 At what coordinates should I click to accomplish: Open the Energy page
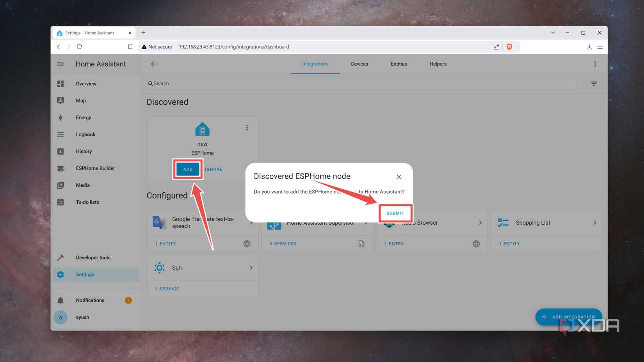click(x=96, y=117)
